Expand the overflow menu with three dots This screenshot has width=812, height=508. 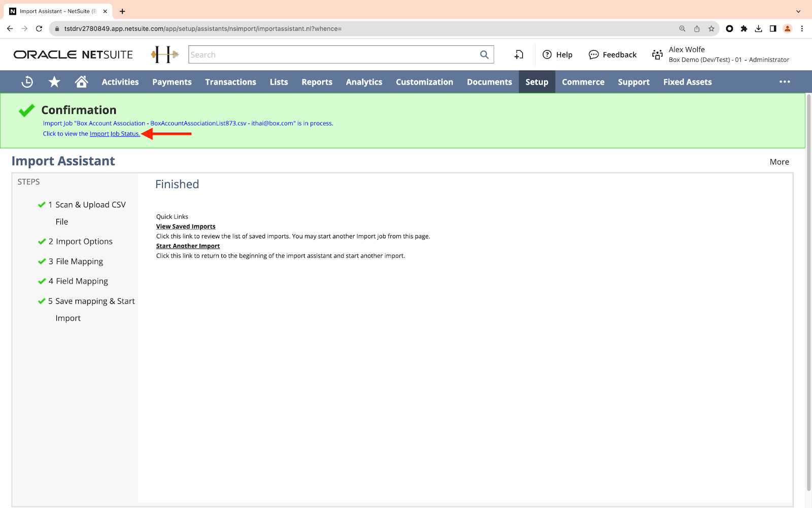pos(785,82)
